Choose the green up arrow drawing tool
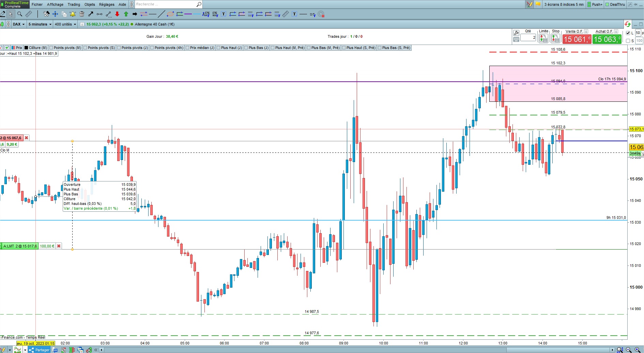 126,14
